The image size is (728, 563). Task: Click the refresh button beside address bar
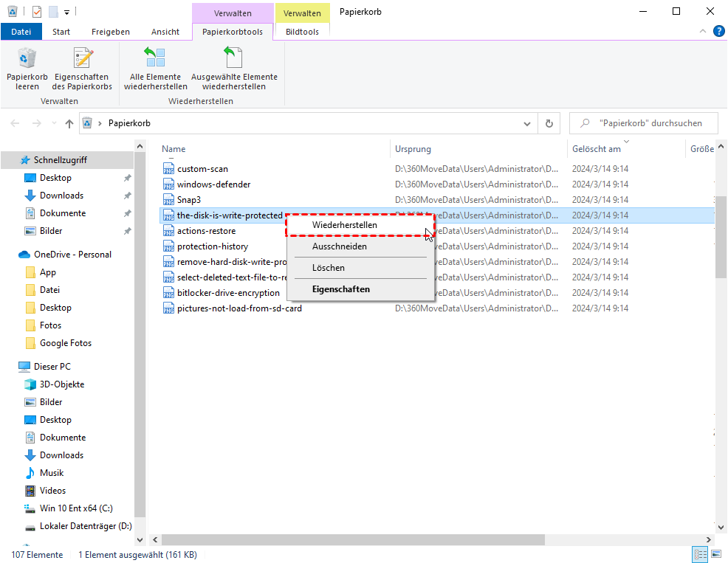[x=549, y=123]
